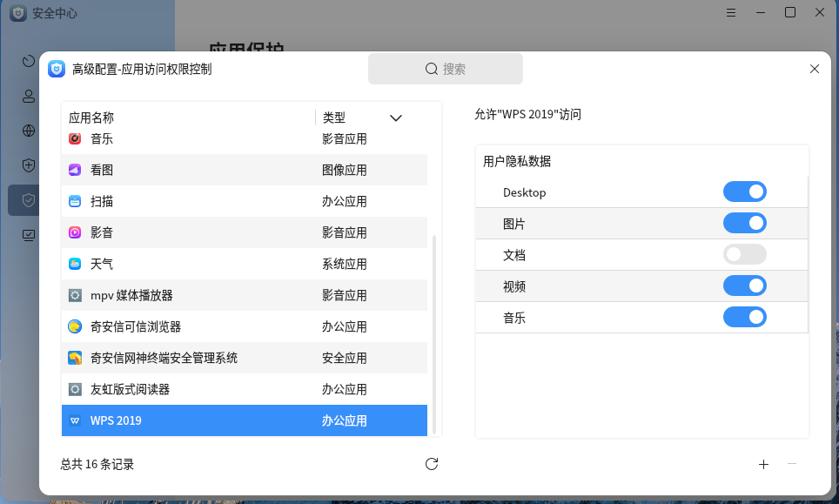Disable 图片 access toggle
This screenshot has width=839, height=504.
(745, 223)
